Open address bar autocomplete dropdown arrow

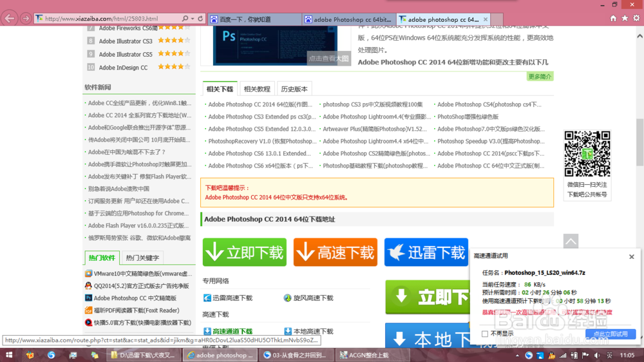tap(193, 19)
